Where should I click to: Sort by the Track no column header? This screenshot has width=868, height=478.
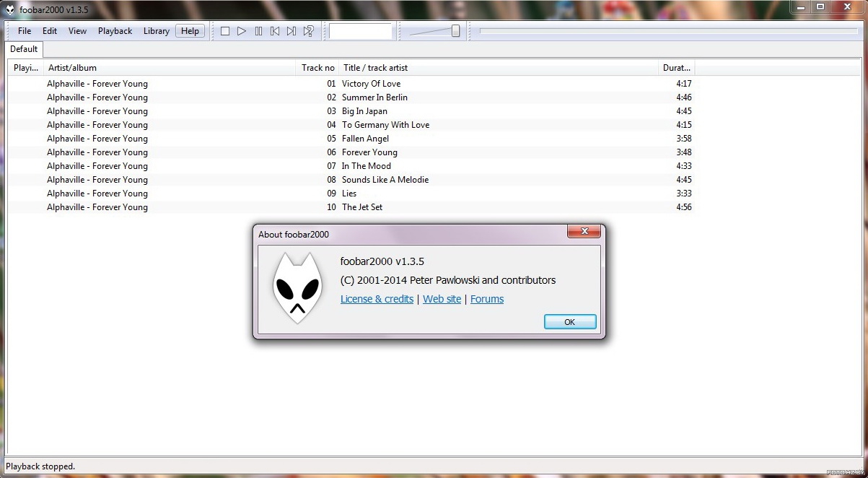coord(318,68)
